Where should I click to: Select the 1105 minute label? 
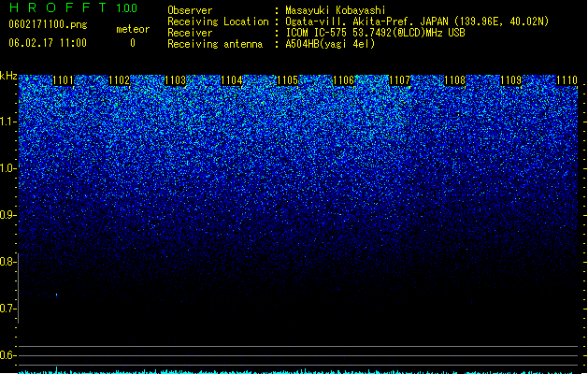point(287,80)
